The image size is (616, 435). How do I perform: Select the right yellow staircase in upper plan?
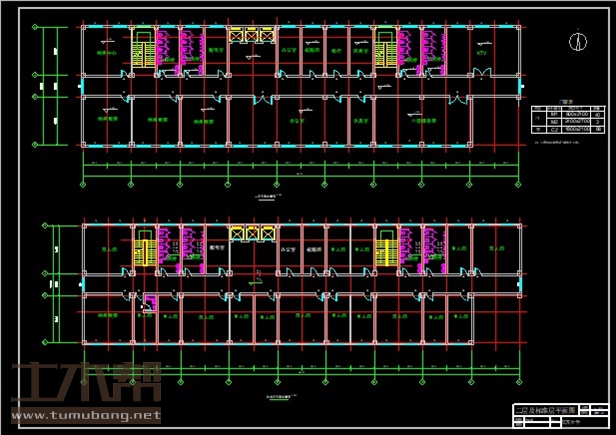(x=385, y=48)
